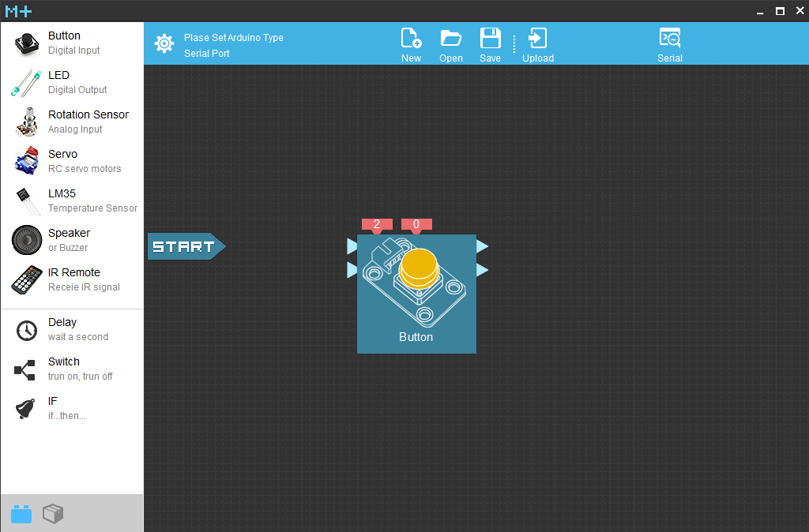Switch to blue blocks palette tab

(21, 514)
